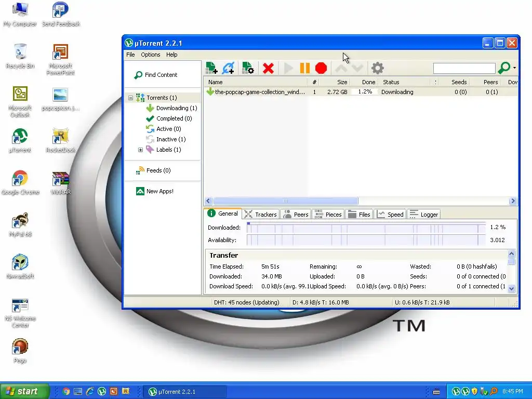
Task: Click the Start button on taskbar
Action: 24,391
